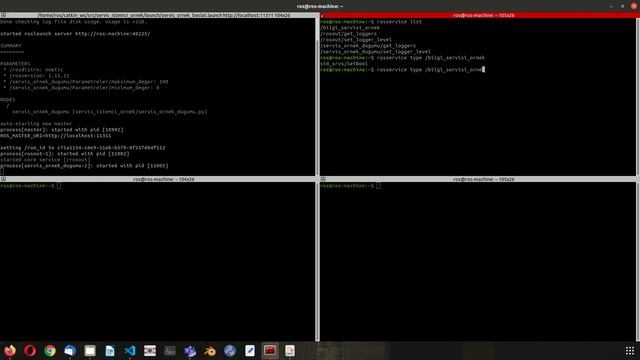Click the servis_ornek_dugumu.py node line
Image resolution: width=640 pixels, height=360 pixels.
click(x=110, y=111)
